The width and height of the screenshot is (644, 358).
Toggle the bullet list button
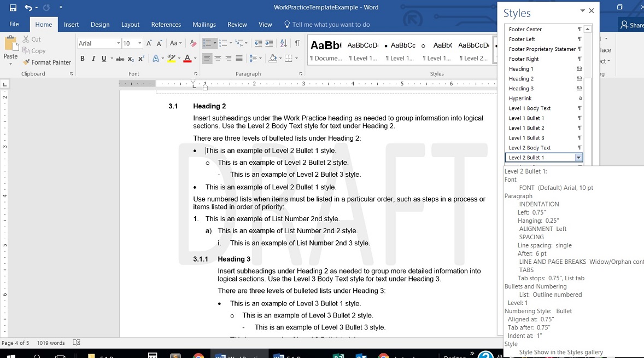[x=207, y=43]
